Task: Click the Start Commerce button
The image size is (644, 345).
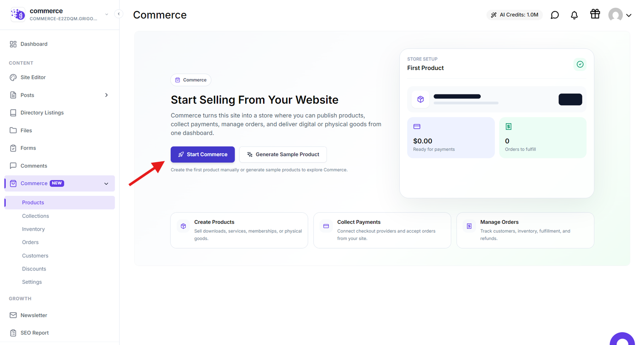Action: pyautogui.click(x=202, y=154)
